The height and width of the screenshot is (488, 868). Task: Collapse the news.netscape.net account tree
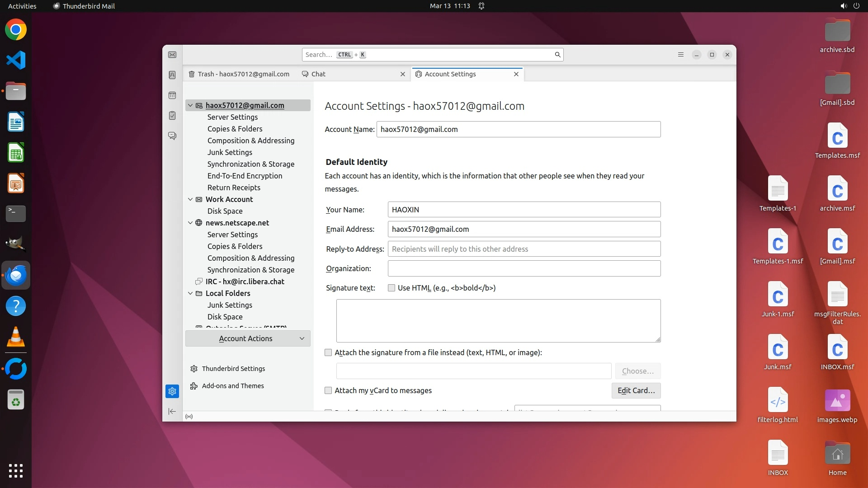(x=190, y=223)
